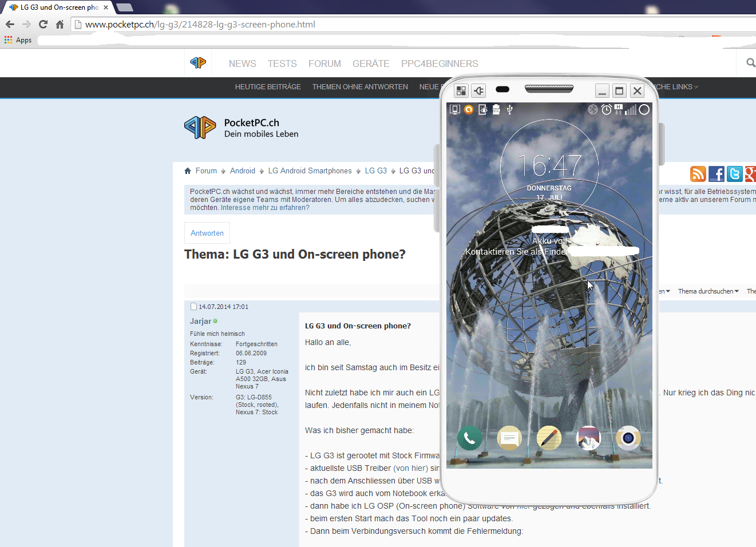The width and height of the screenshot is (756, 547).
Task: Click the forum home icon in the breadcrumb
Action: (188, 171)
